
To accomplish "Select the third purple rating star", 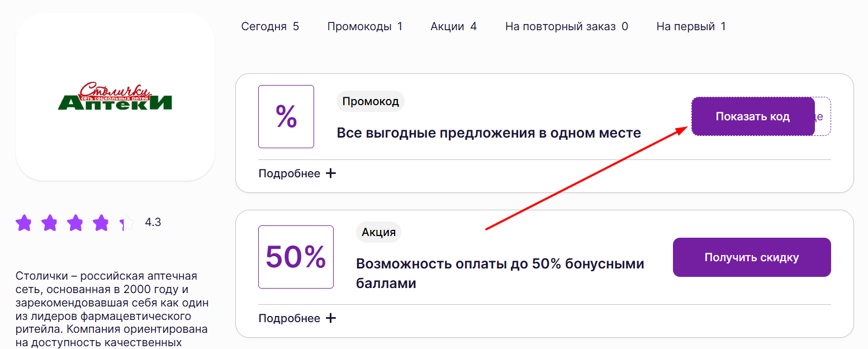I will pos(75,222).
